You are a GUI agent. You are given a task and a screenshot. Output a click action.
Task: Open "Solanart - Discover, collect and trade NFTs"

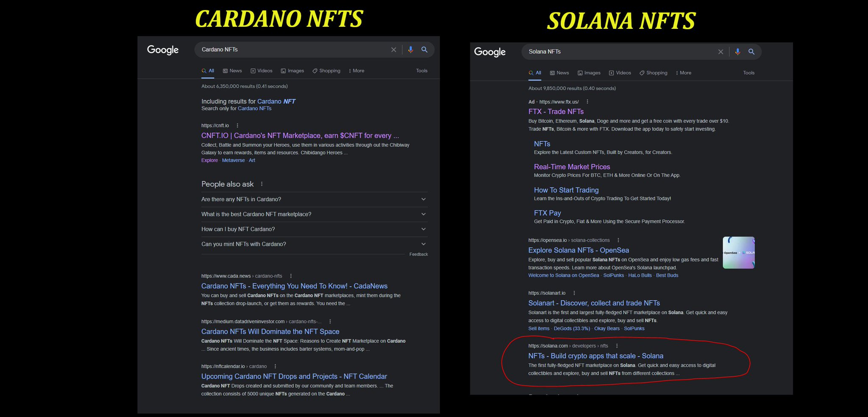594,303
